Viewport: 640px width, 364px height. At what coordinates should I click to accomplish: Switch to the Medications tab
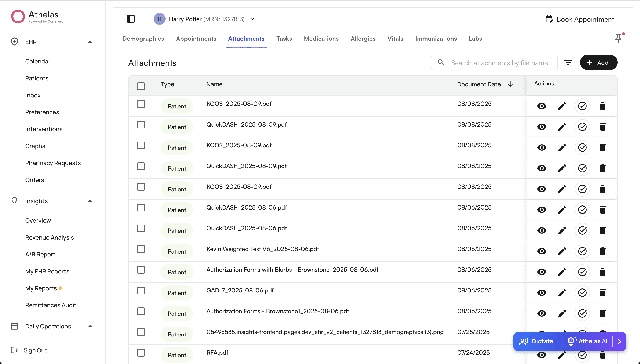(x=321, y=39)
